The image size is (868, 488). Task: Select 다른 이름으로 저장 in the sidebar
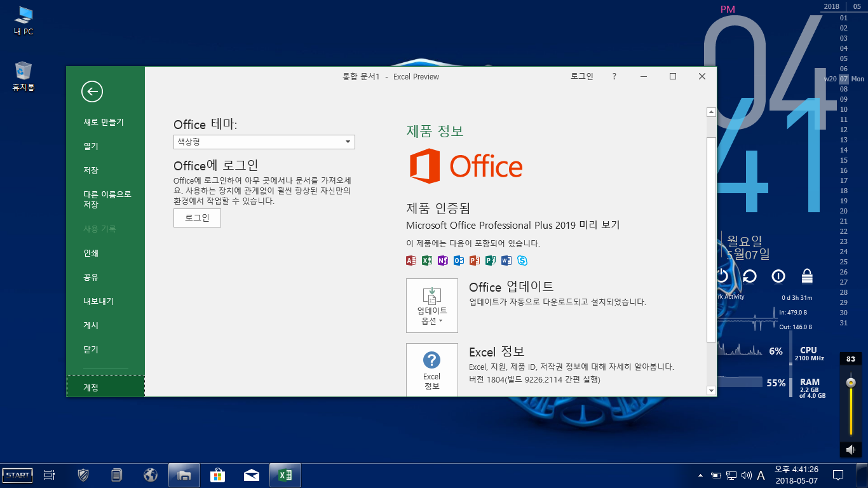click(107, 200)
